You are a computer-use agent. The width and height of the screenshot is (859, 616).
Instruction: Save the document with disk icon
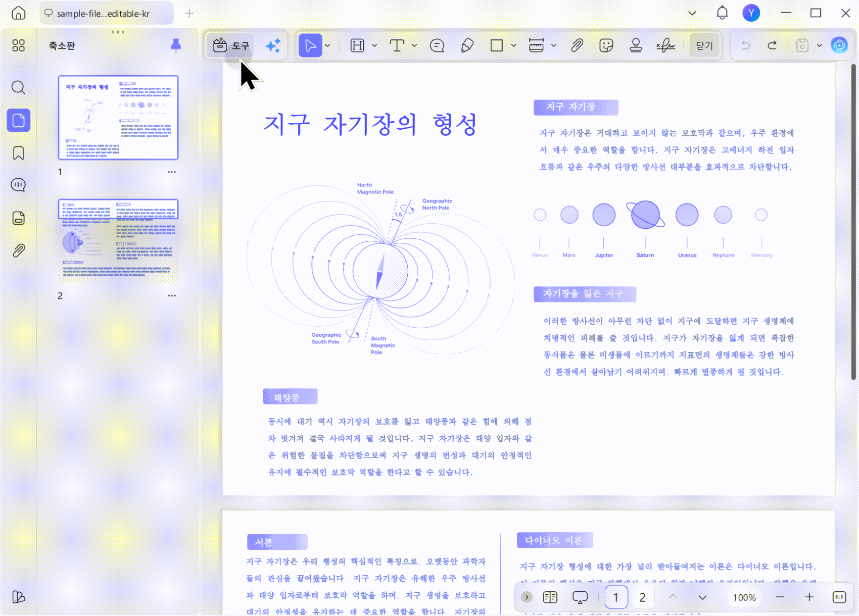point(802,46)
